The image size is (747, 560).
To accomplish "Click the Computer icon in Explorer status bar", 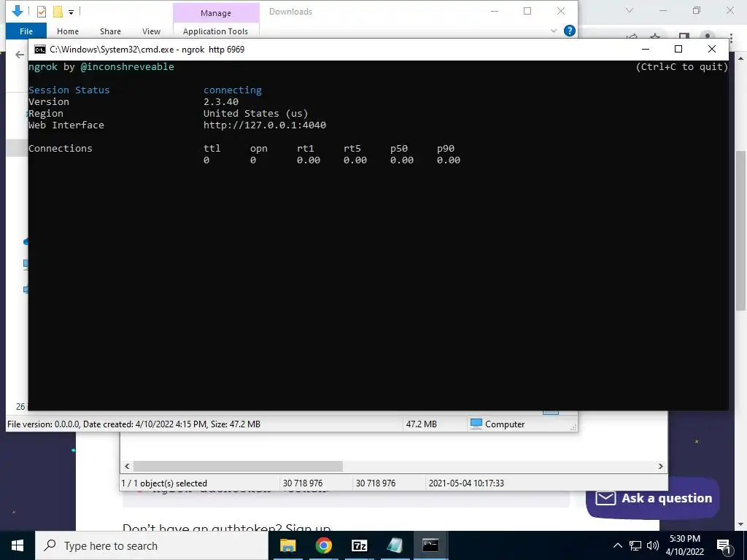I will pos(476,424).
